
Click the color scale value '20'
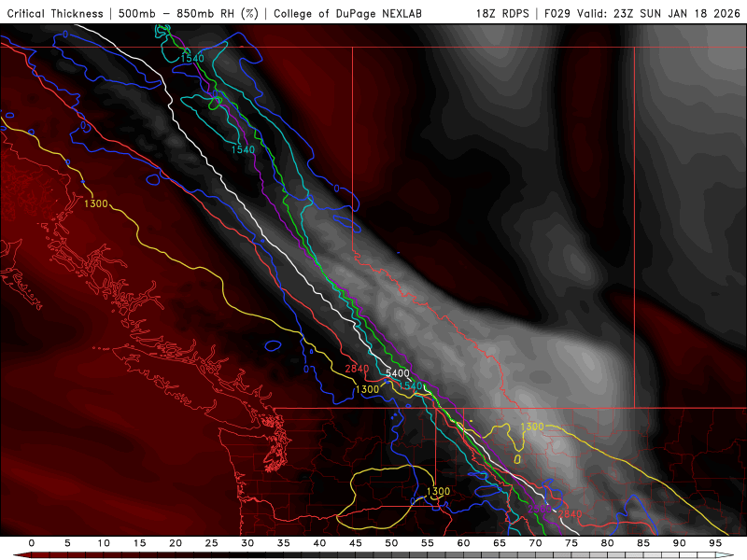pos(176,543)
